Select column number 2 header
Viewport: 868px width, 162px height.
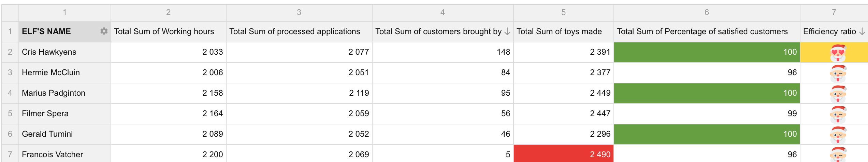(169, 13)
